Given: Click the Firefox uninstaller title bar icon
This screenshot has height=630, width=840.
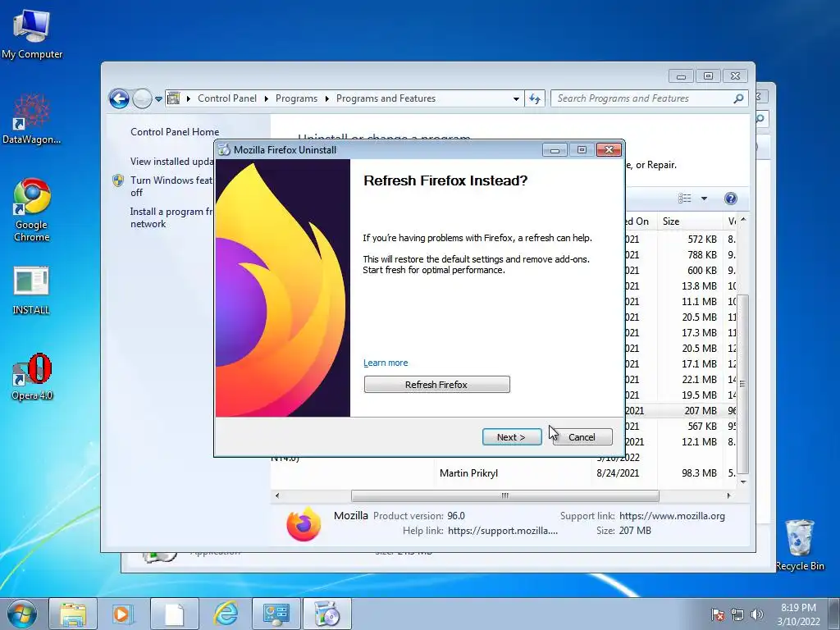Looking at the screenshot, I should pyautogui.click(x=225, y=150).
